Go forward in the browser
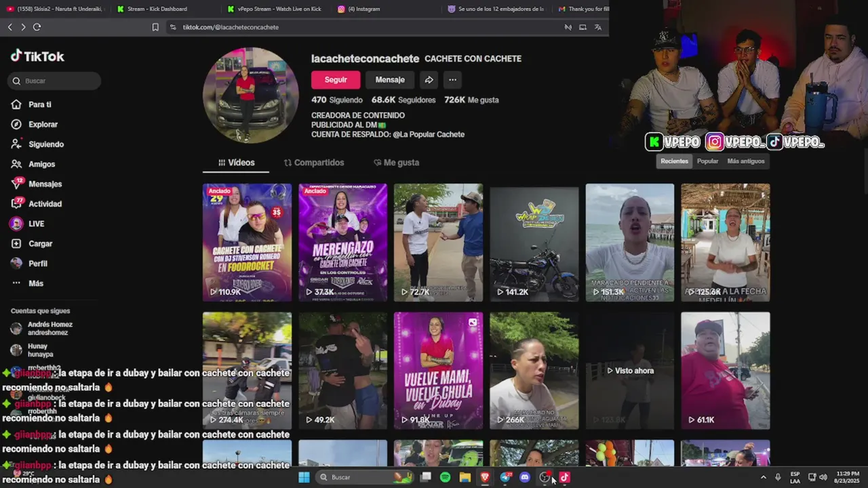 pyautogui.click(x=23, y=27)
